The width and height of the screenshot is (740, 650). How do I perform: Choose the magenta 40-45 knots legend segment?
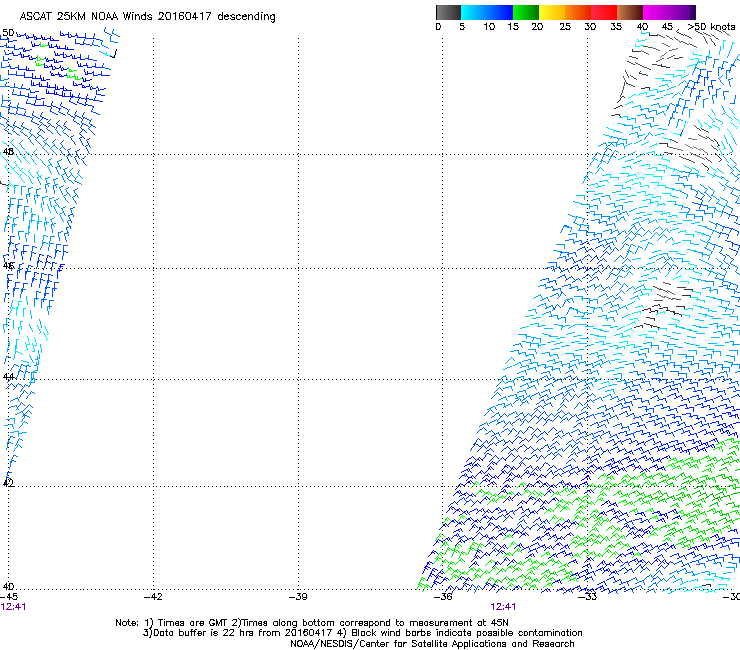(x=656, y=12)
